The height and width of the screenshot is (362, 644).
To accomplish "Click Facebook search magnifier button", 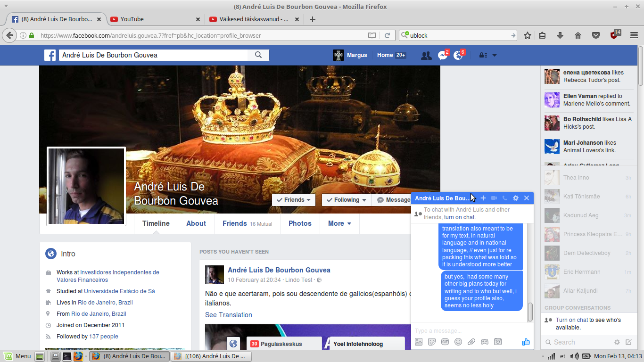I will (x=258, y=55).
